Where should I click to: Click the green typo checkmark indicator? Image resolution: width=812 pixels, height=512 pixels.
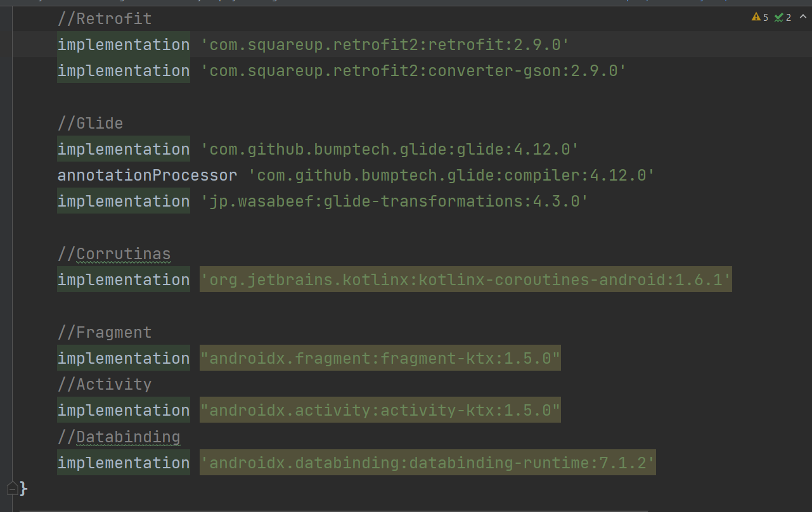click(x=778, y=17)
